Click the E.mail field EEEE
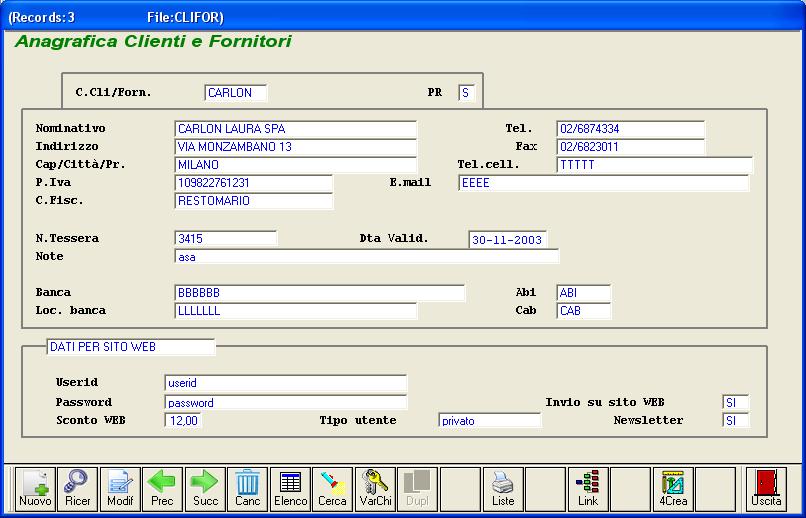The width and height of the screenshot is (806, 518). [x=604, y=183]
